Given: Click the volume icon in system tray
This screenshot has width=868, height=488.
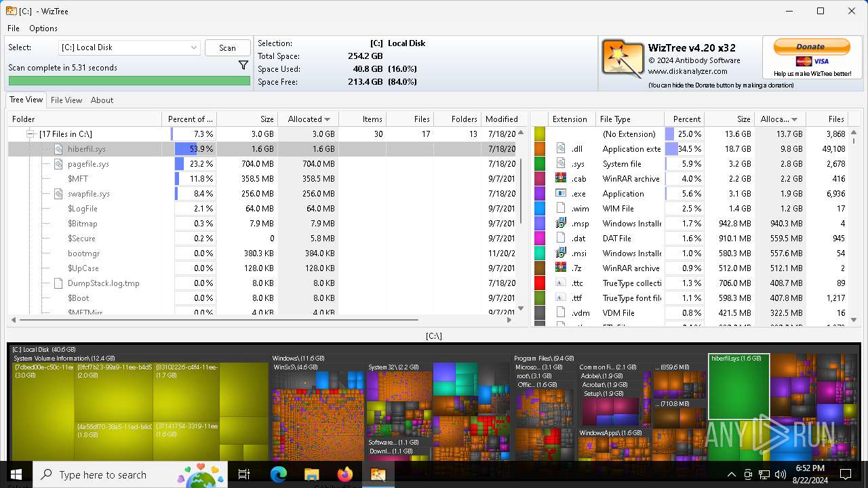Looking at the screenshot, I should coord(781,474).
